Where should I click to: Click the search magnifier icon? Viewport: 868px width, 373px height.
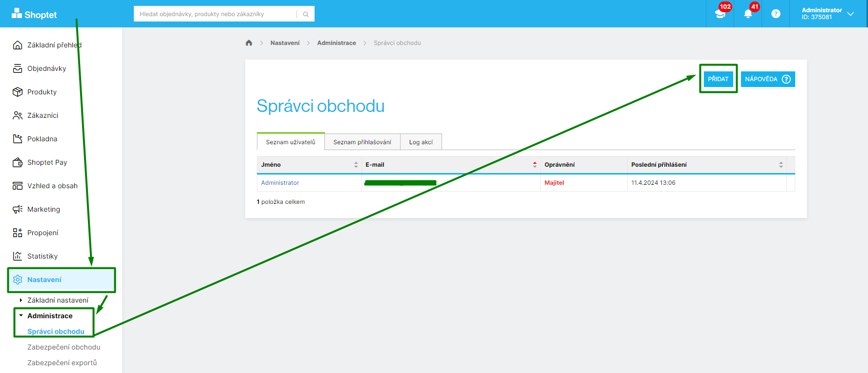306,14
